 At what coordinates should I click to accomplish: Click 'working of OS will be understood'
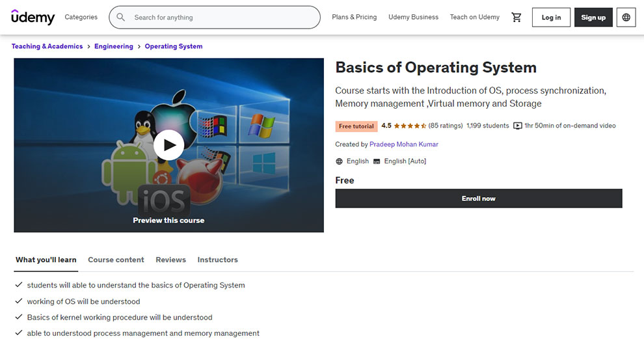pos(83,301)
